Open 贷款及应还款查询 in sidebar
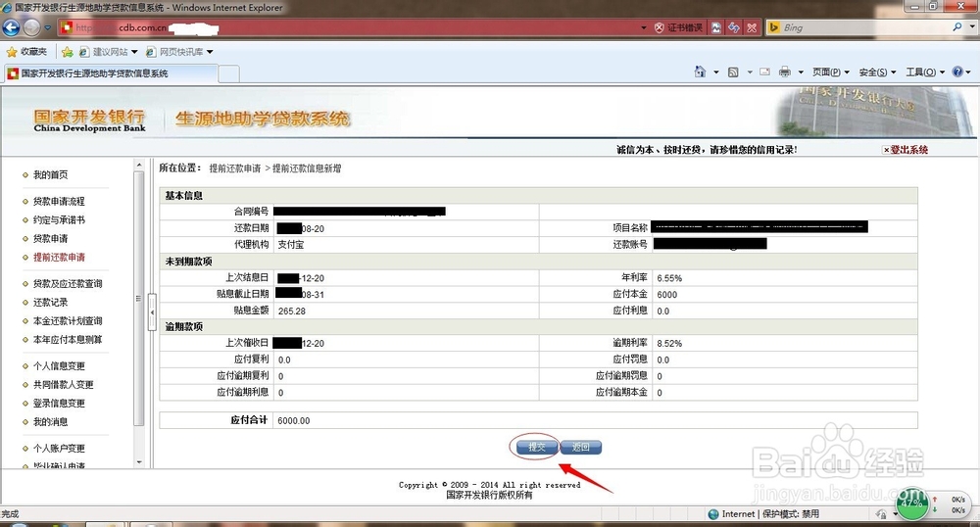 [x=68, y=283]
